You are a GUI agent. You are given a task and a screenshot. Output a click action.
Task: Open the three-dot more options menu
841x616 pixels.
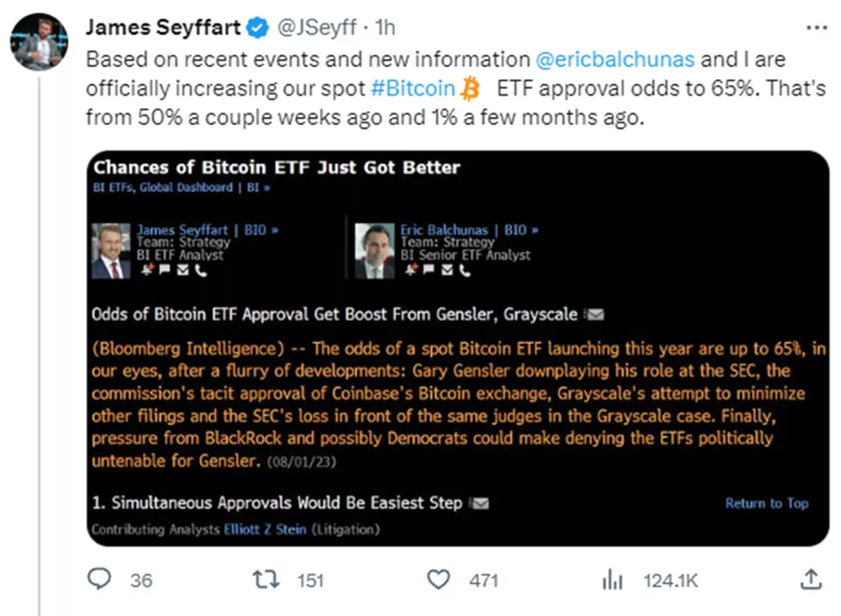click(816, 28)
